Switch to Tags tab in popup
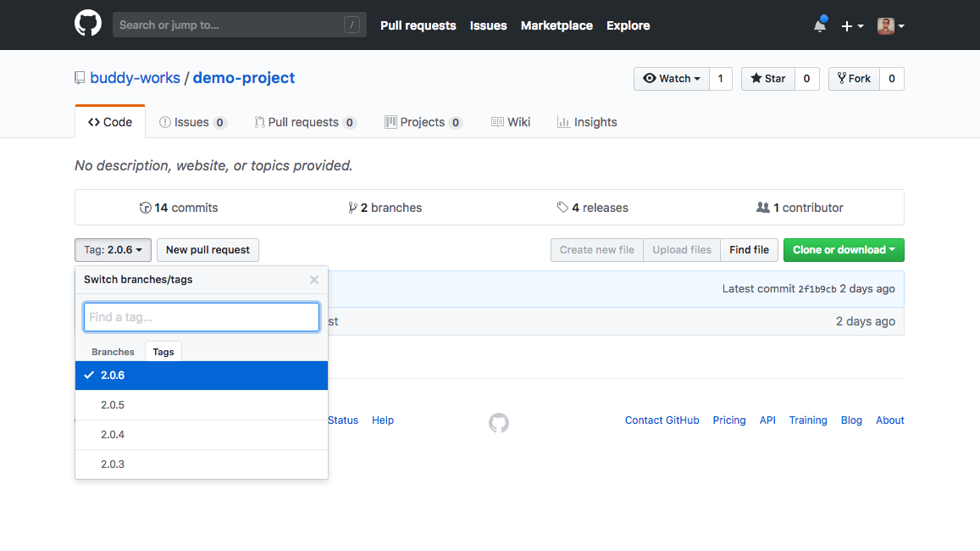The image size is (980, 551). (x=163, y=352)
